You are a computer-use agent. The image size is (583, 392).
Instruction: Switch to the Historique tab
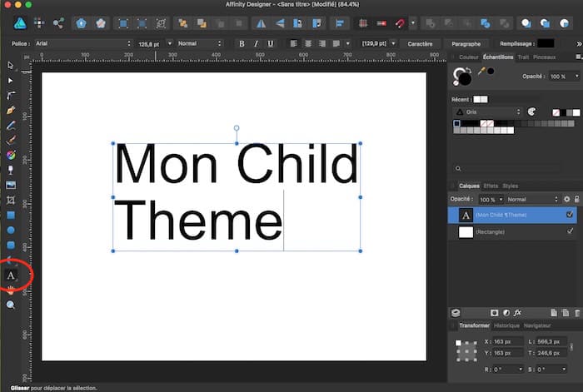506,325
